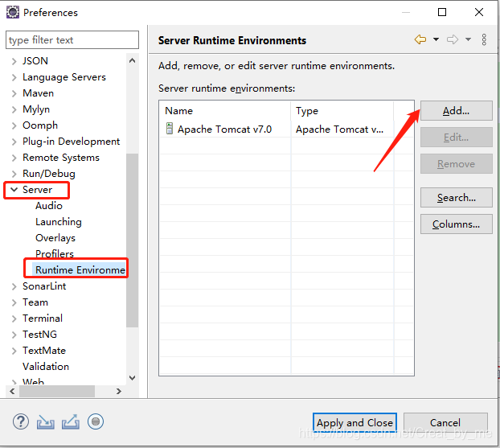
Task: Expand the Language Servers node
Action: 14,77
